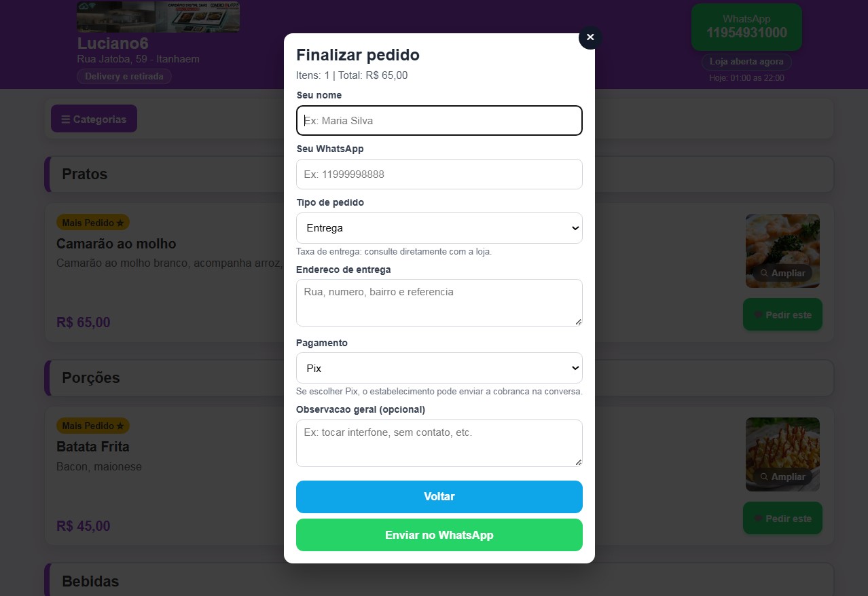Click into the Seu WhatsApp field
Viewport: 868px width, 596px height.
439,174
